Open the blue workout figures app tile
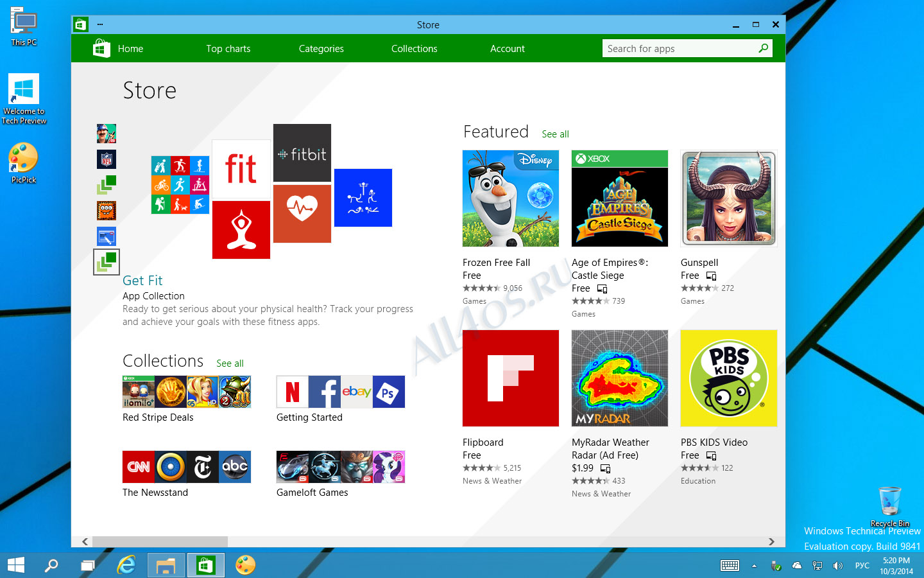The width and height of the screenshot is (924, 578). pos(363,198)
